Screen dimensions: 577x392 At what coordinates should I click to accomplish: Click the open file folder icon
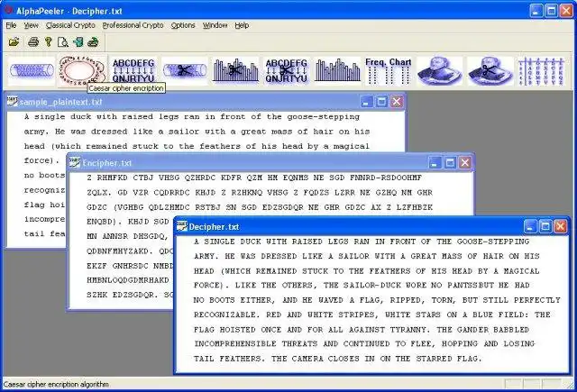coord(14,42)
